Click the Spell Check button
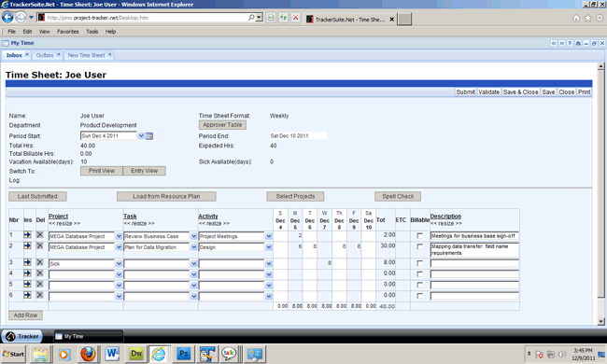Image resolution: width=607 pixels, height=364 pixels. pyautogui.click(x=398, y=197)
